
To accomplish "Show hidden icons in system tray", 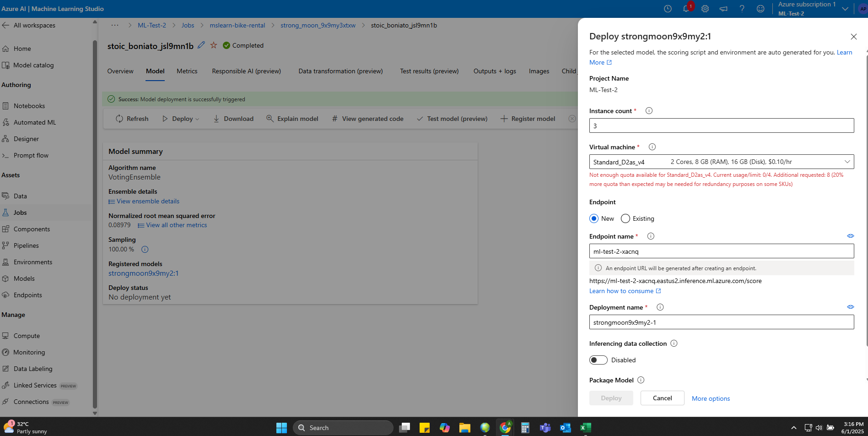I will [x=794, y=428].
